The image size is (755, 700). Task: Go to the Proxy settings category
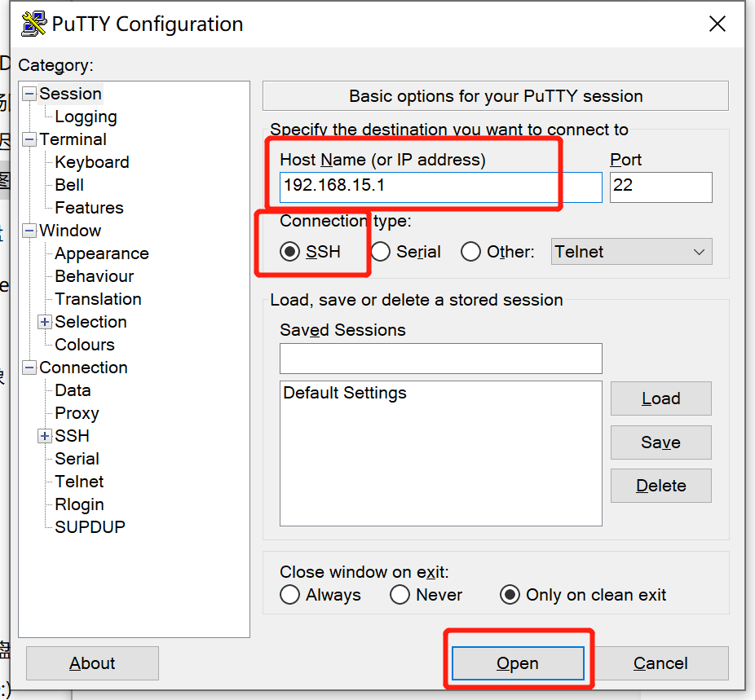point(77,413)
